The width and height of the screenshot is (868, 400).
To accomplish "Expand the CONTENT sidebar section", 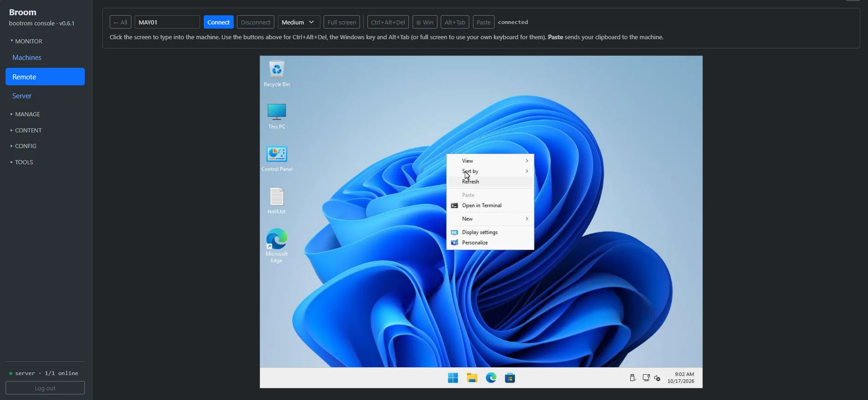I will pos(26,130).
